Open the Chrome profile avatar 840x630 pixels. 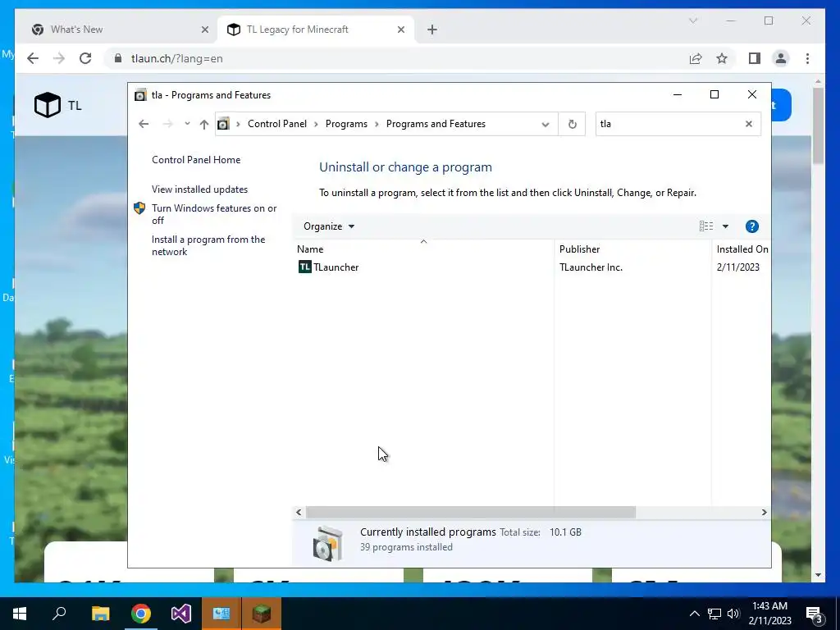coord(781,58)
